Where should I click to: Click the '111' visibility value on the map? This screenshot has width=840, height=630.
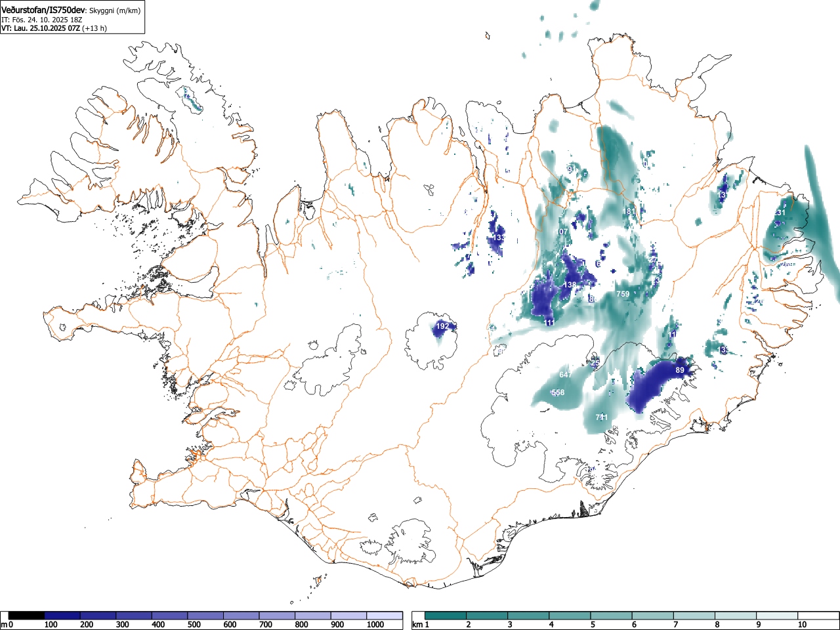click(549, 323)
